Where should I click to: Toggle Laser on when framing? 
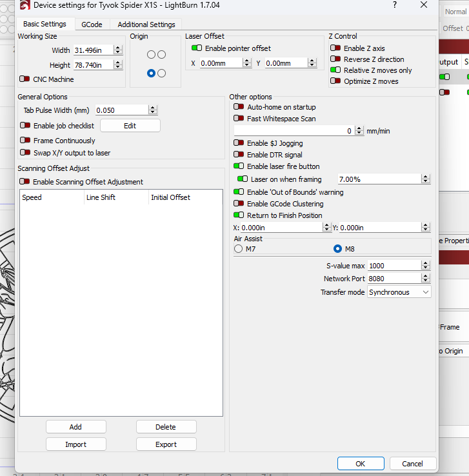pos(243,179)
